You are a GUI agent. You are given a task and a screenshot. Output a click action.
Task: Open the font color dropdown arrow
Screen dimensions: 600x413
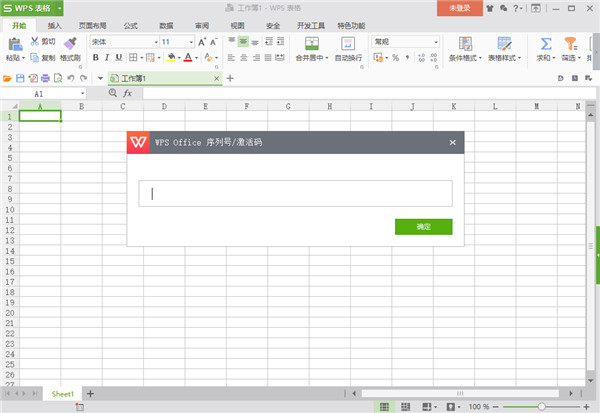(196, 58)
